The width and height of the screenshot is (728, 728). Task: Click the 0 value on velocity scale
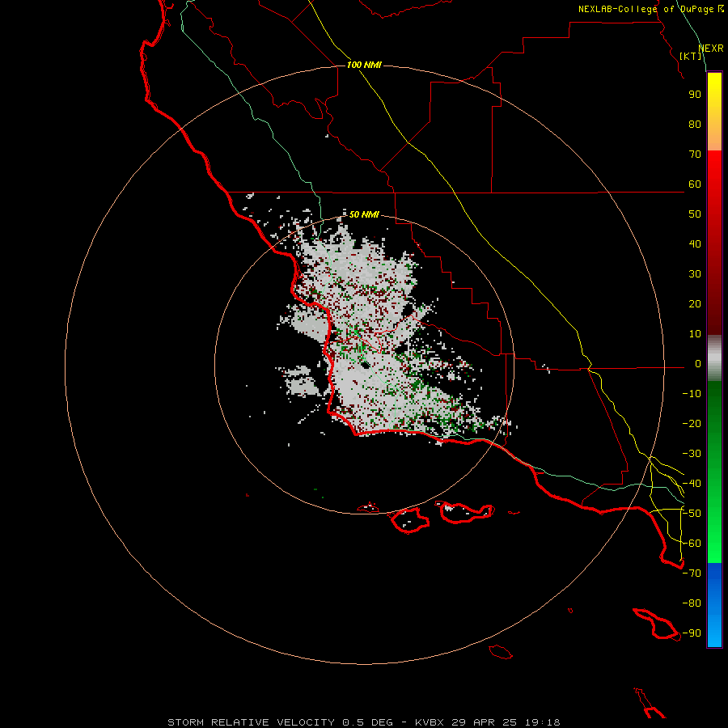[698, 364]
